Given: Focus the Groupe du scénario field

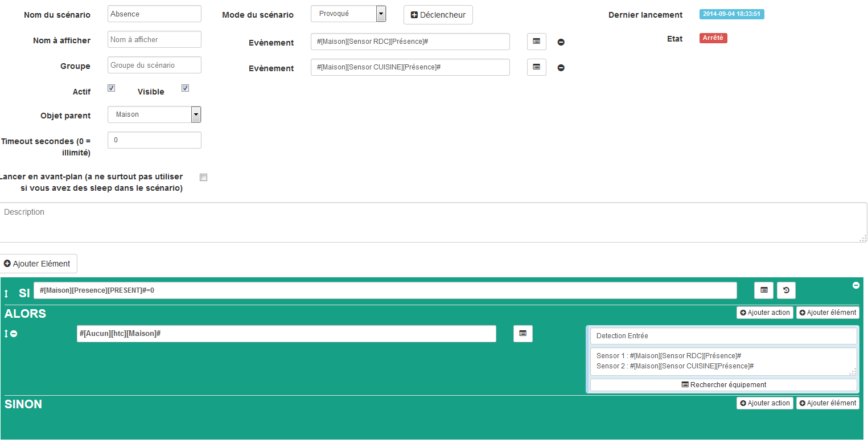Looking at the screenshot, I should coord(154,65).
